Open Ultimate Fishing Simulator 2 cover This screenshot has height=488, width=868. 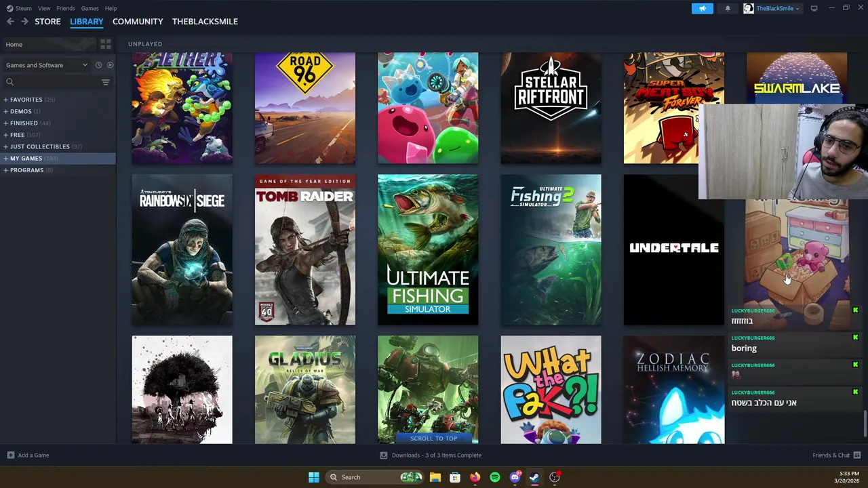point(551,249)
